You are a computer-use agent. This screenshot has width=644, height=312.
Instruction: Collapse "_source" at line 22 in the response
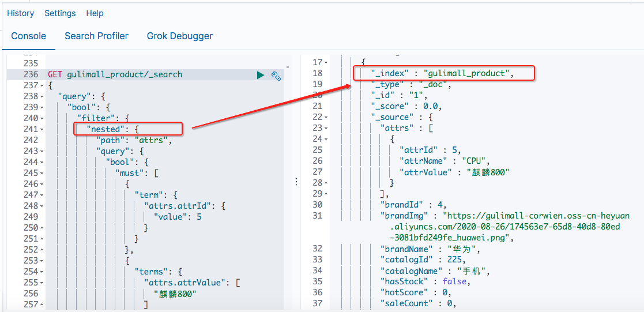[x=326, y=117]
